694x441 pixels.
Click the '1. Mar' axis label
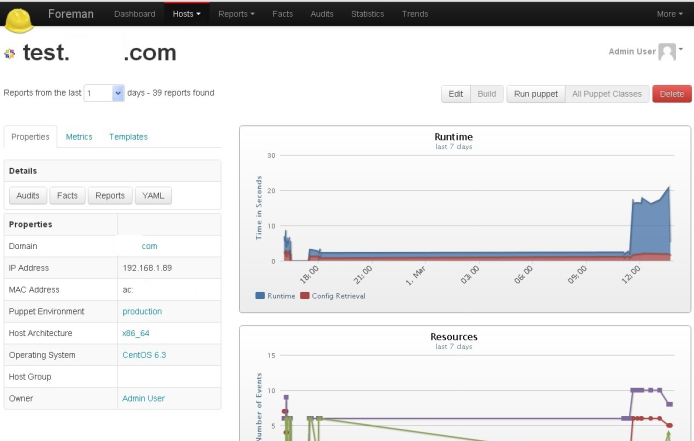pos(416,275)
